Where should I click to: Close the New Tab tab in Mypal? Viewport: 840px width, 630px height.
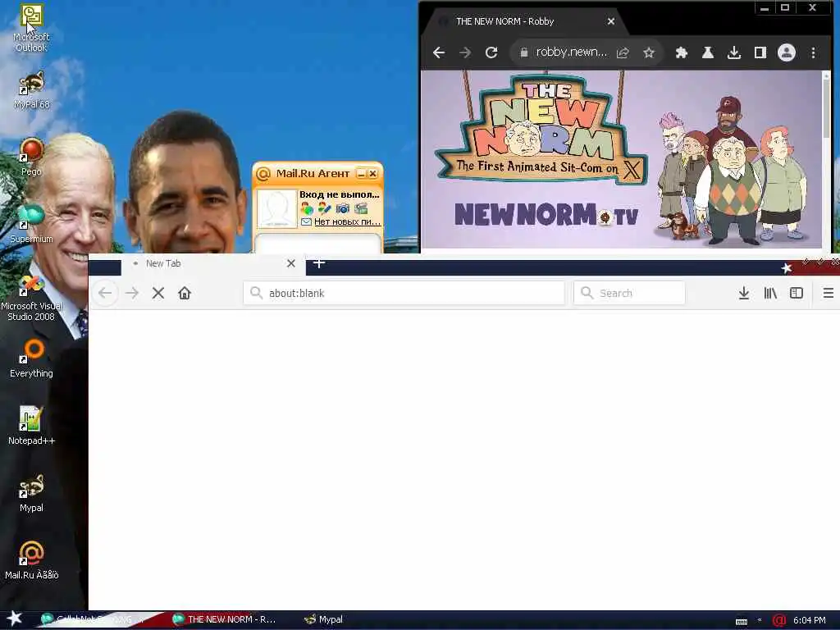(x=291, y=263)
